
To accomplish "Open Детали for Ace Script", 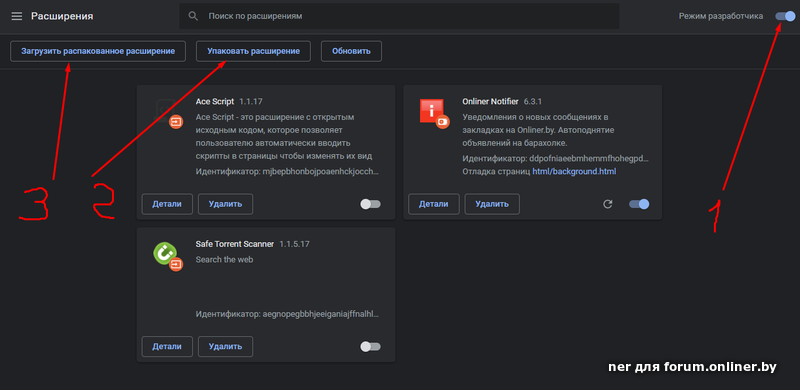I will tap(167, 204).
